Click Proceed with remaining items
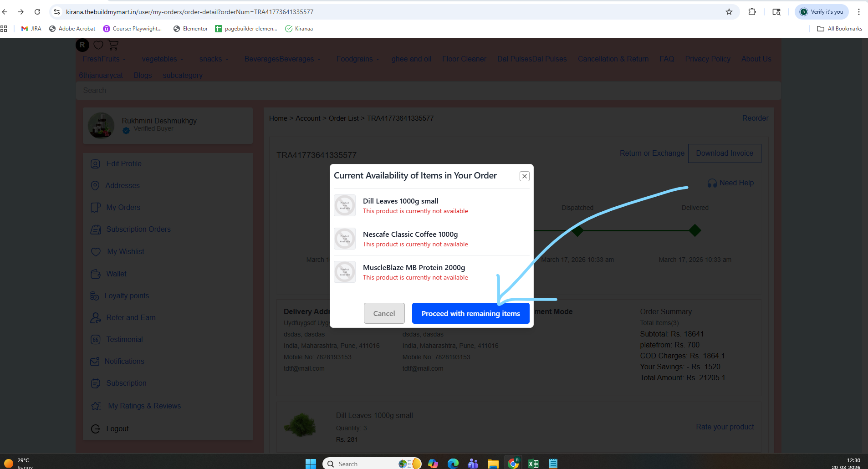 click(x=470, y=313)
